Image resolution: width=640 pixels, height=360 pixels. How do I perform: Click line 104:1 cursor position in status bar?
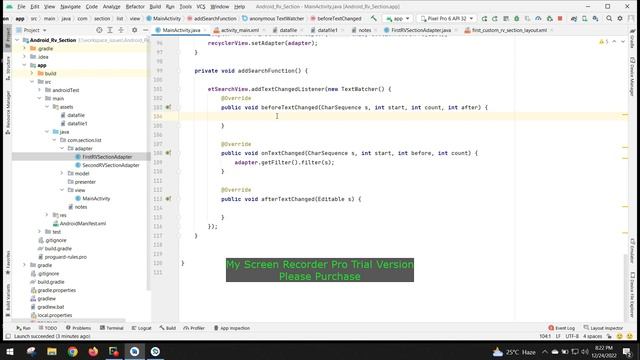[x=545, y=336]
